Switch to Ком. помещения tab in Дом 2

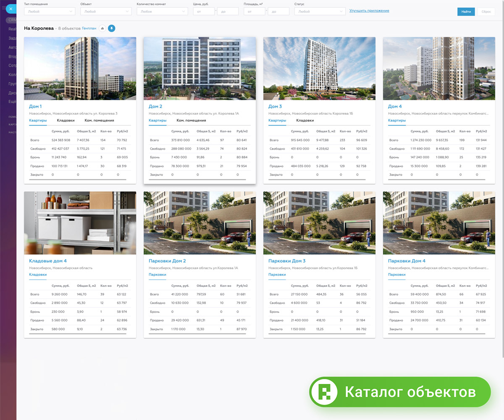click(x=191, y=121)
